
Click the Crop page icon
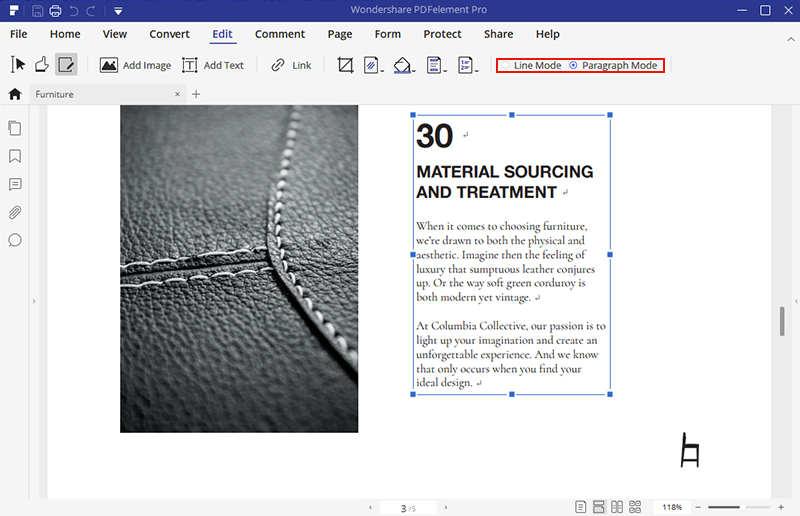click(x=346, y=65)
